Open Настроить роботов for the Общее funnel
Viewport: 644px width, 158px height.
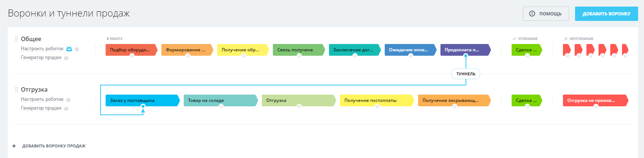[x=42, y=49]
